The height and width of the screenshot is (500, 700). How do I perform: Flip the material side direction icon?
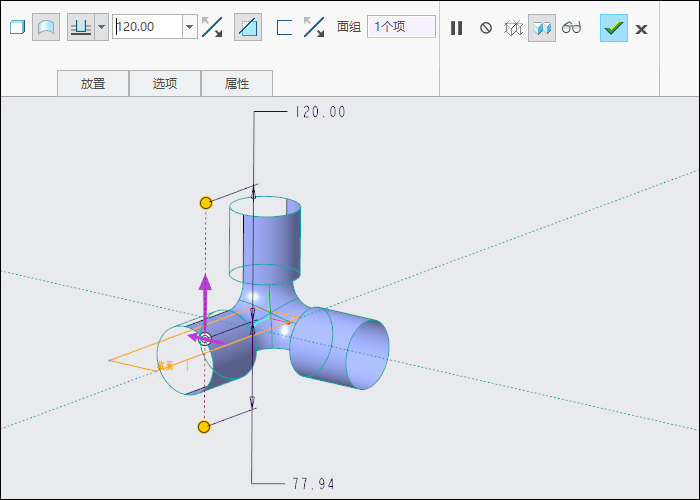(314, 27)
